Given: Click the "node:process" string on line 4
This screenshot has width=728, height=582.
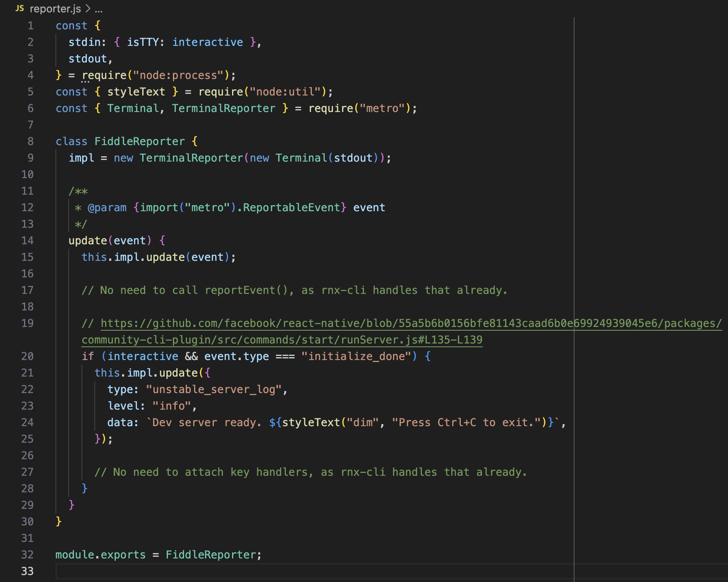Looking at the screenshot, I should tap(178, 75).
